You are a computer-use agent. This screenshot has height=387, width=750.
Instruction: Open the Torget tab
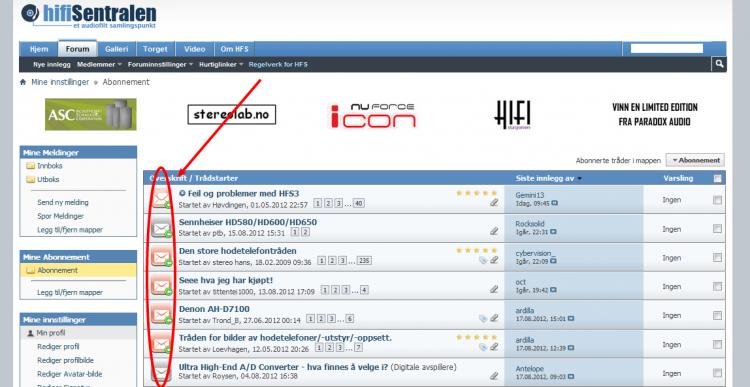coord(155,49)
